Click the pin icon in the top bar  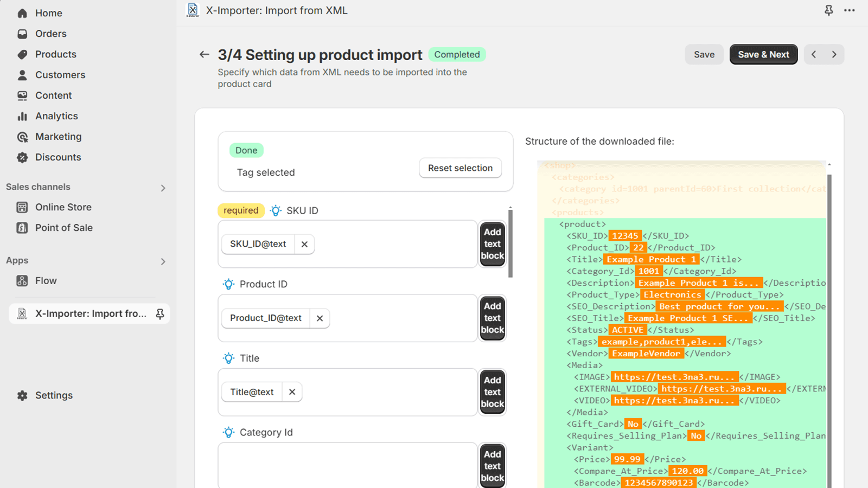pos(828,10)
